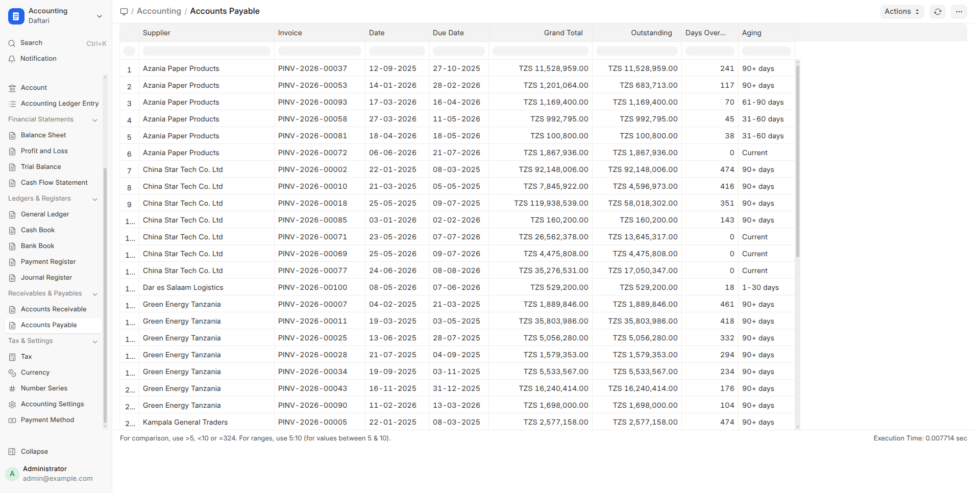
Task: Go to Accounts Receivable
Action: coord(53,309)
